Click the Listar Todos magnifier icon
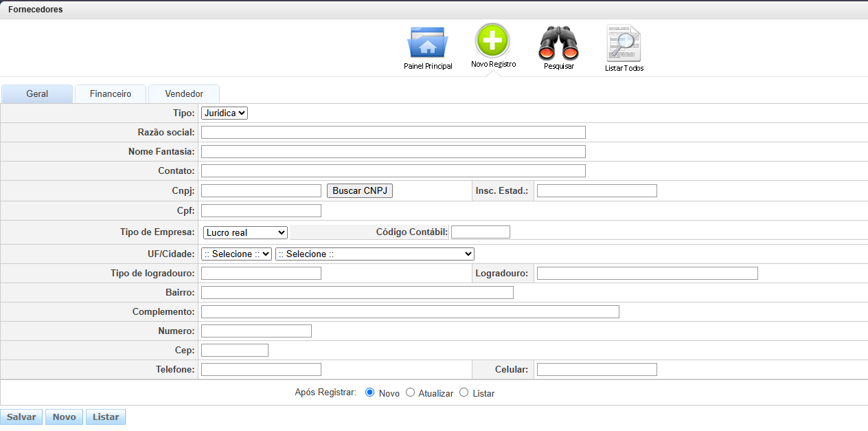The height and width of the screenshot is (431, 868). 624,45
